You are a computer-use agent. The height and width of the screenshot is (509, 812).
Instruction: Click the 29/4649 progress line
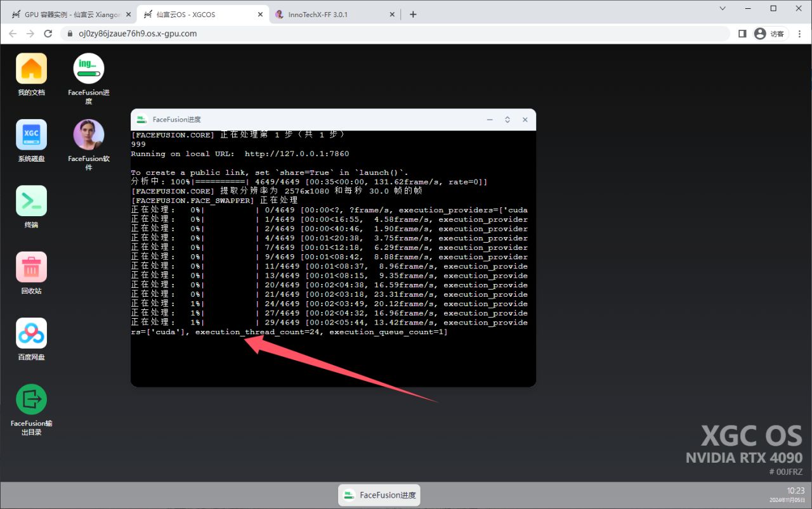(329, 322)
